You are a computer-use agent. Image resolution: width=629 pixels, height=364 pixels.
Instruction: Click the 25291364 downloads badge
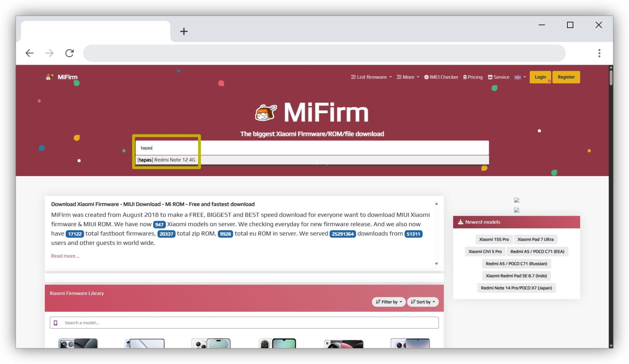[343, 234]
